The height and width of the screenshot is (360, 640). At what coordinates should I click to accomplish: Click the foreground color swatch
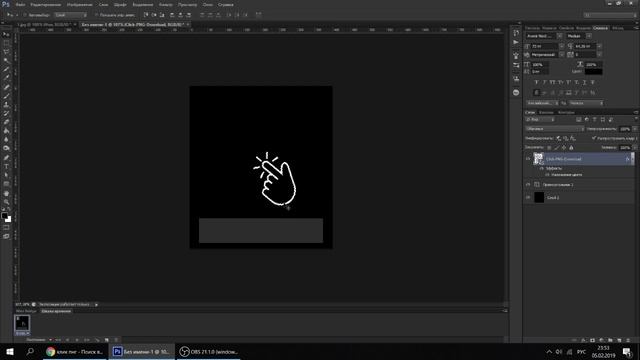coord(4,216)
